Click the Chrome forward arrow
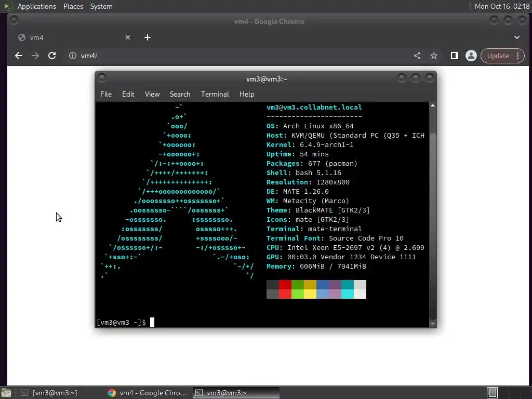The width and height of the screenshot is (532, 399). click(x=35, y=56)
